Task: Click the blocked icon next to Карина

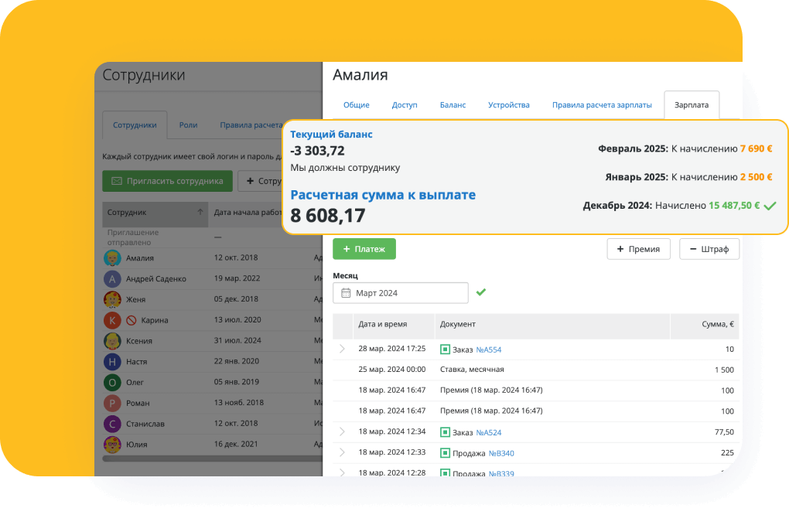Action: 131,320
